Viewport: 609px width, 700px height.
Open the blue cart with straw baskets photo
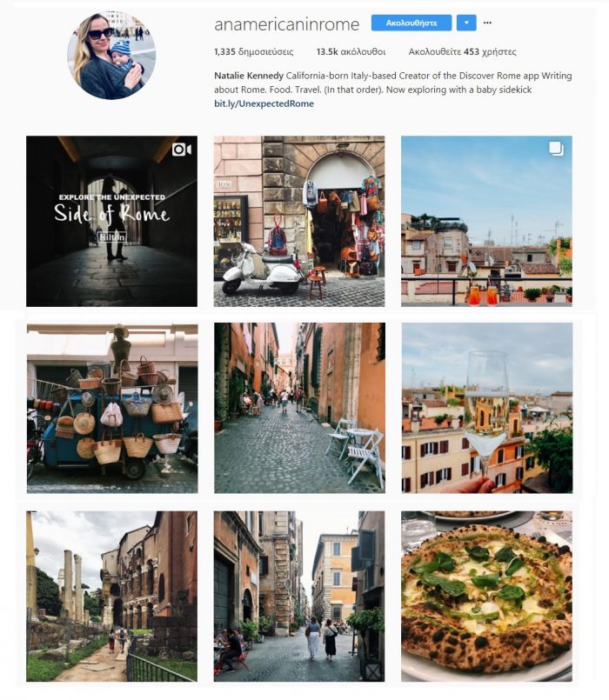112,409
